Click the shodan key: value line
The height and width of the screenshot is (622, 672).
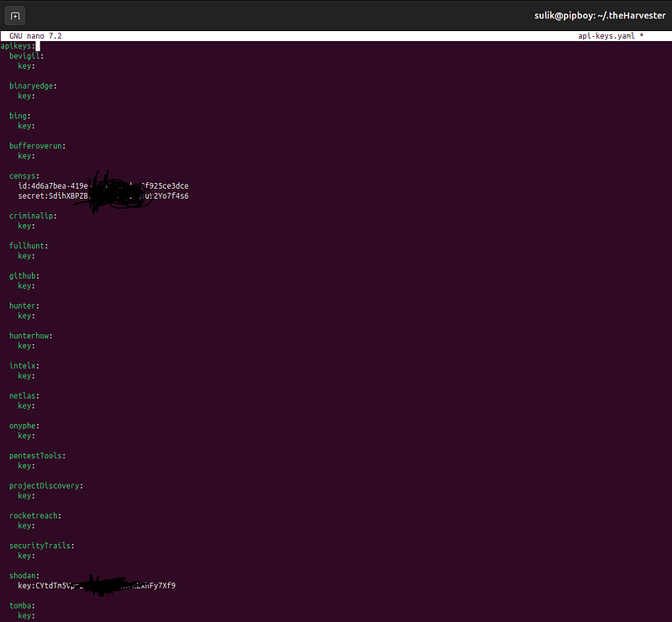[x=97, y=586]
